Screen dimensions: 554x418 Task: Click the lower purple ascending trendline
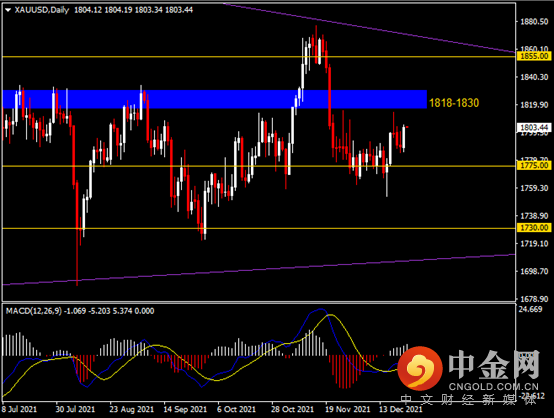point(258,270)
